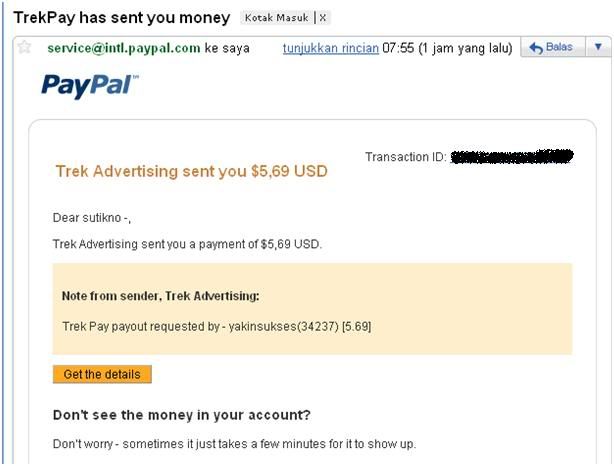Expand the dropdown arrow beside Balas
614x466 pixels.
(598, 48)
